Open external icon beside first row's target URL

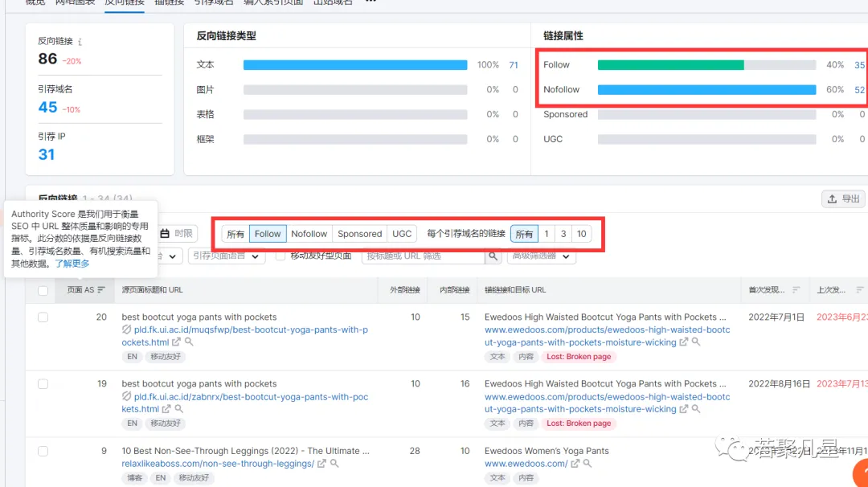[684, 342]
